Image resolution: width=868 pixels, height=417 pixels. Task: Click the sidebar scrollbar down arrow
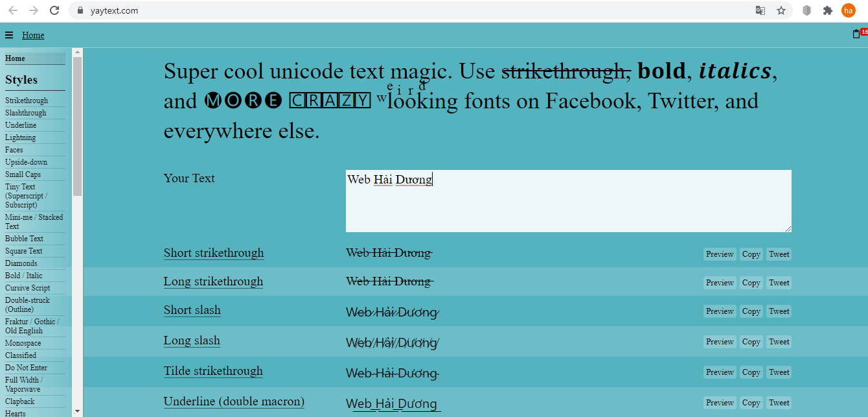click(x=78, y=411)
